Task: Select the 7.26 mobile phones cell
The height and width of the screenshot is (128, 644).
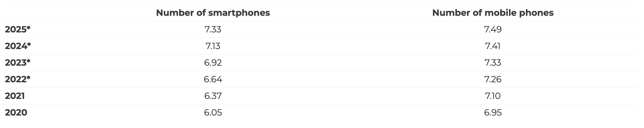Action: pos(493,79)
